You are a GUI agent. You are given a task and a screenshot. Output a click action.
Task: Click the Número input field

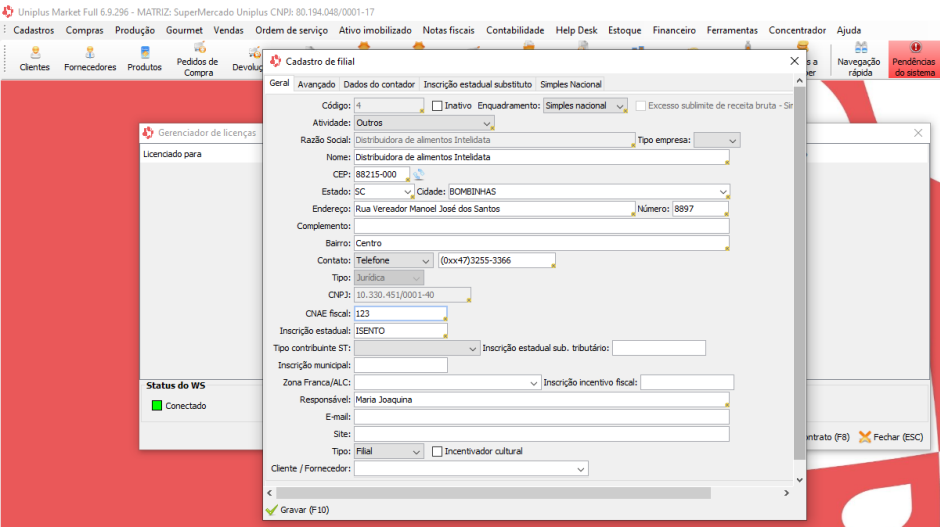(x=700, y=209)
